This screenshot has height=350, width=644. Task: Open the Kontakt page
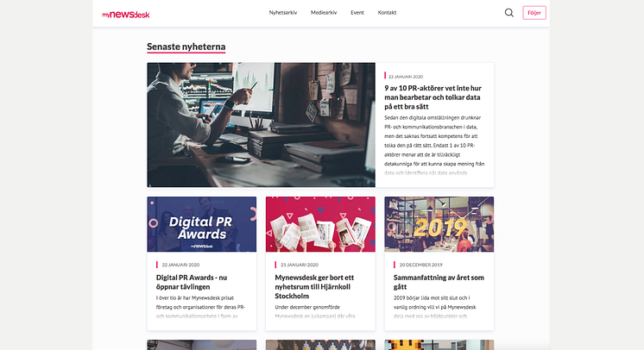387,13
